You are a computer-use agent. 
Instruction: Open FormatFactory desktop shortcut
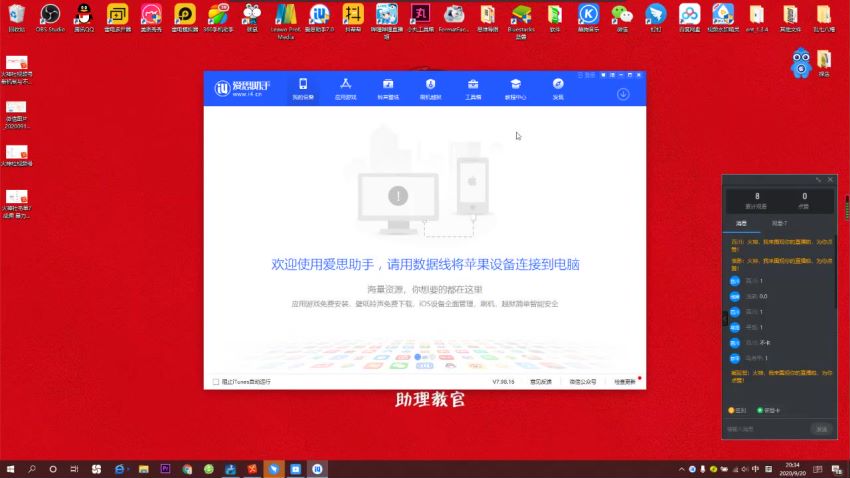[454, 18]
